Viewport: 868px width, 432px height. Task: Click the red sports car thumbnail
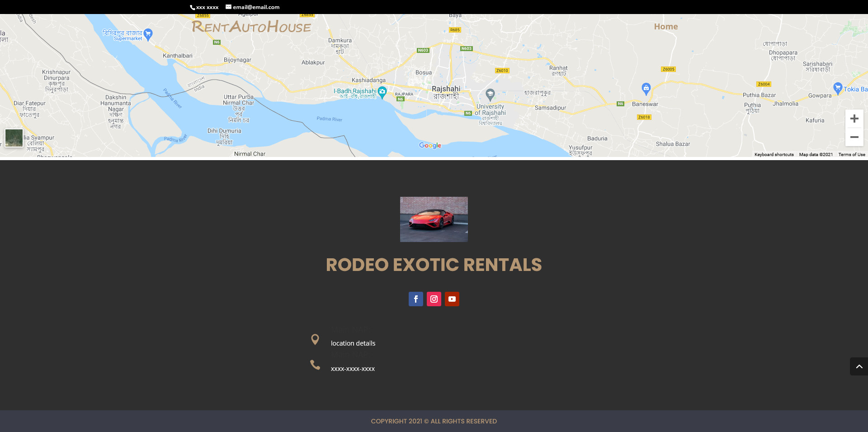[434, 219]
